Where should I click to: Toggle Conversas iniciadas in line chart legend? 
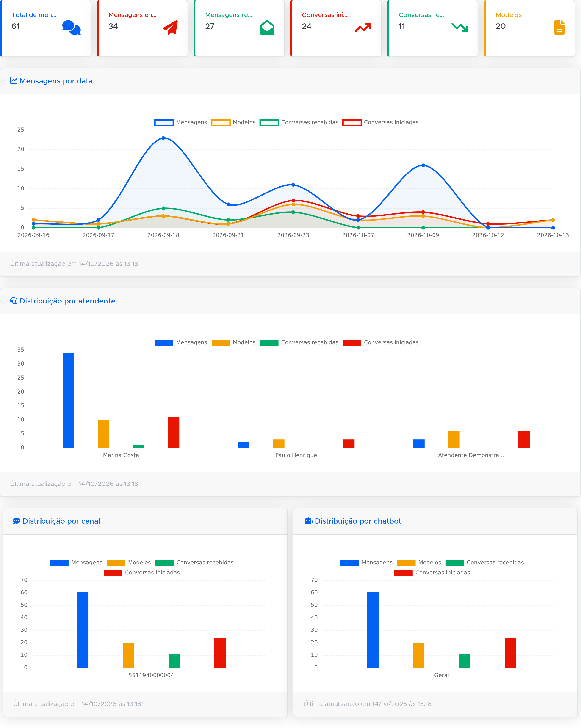coord(381,123)
